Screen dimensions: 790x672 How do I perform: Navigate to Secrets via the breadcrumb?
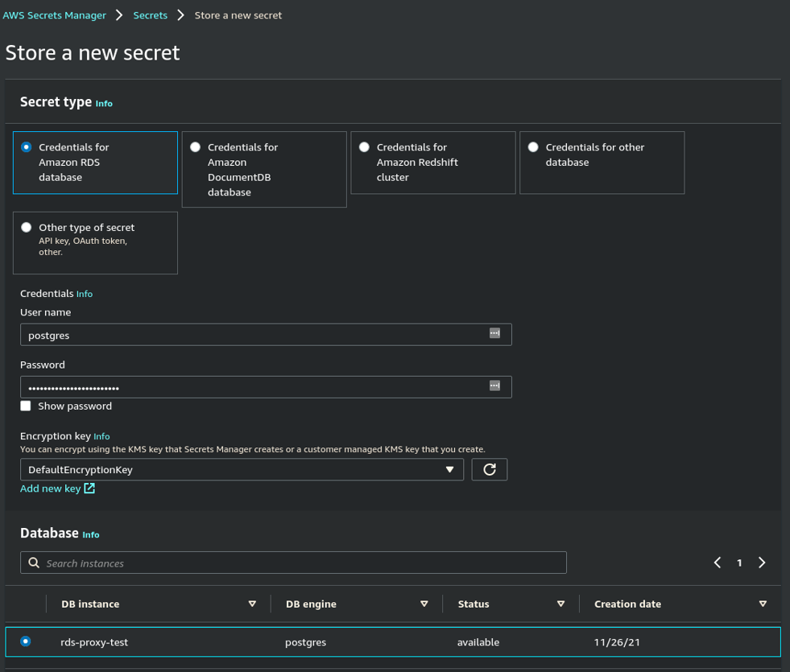click(x=150, y=14)
